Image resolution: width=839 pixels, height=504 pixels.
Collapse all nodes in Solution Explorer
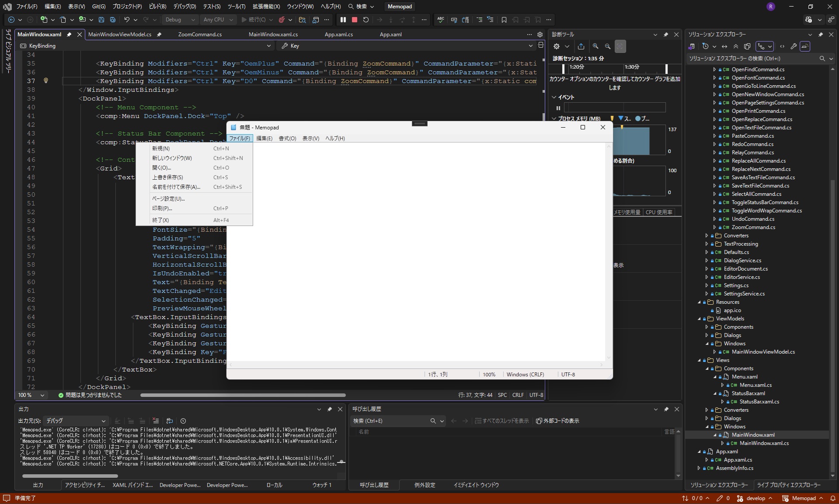pos(736,46)
